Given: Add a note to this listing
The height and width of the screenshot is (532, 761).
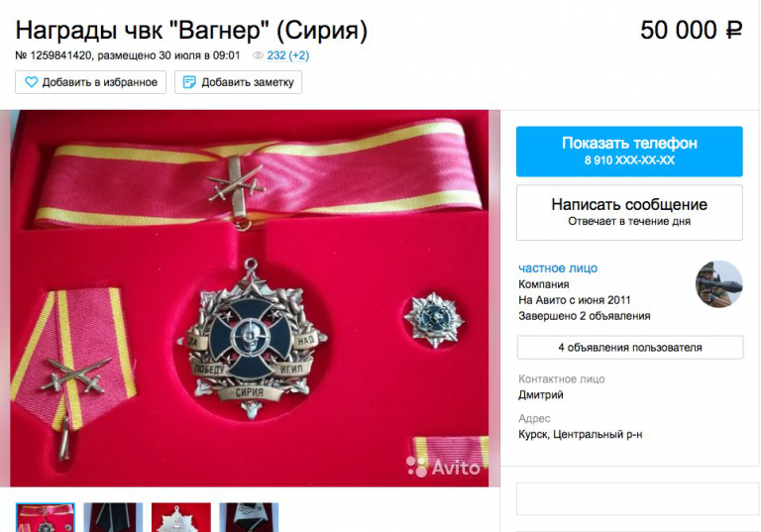Looking at the screenshot, I should pos(238,82).
